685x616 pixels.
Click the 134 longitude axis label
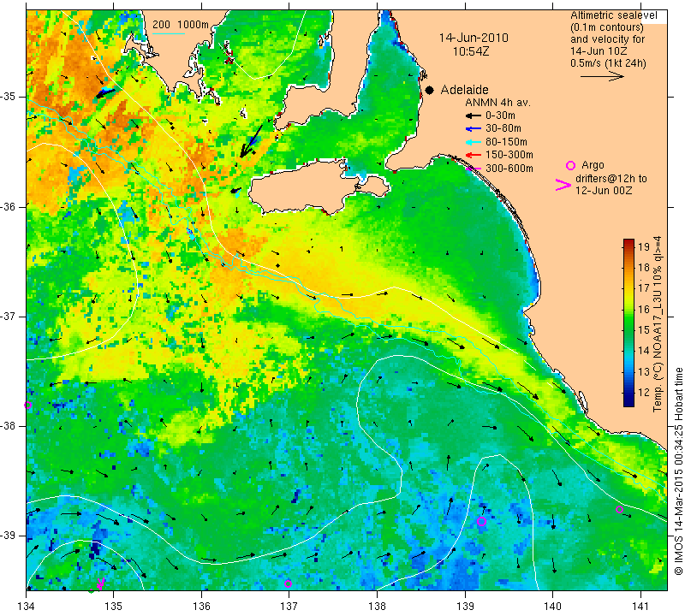point(27,607)
